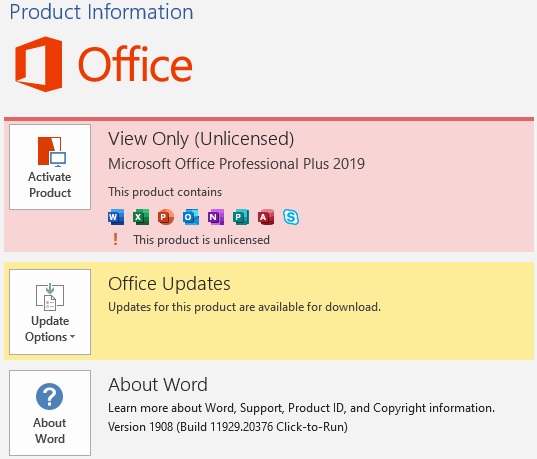
Task: Click the Outlook app icon
Action: 191,217
